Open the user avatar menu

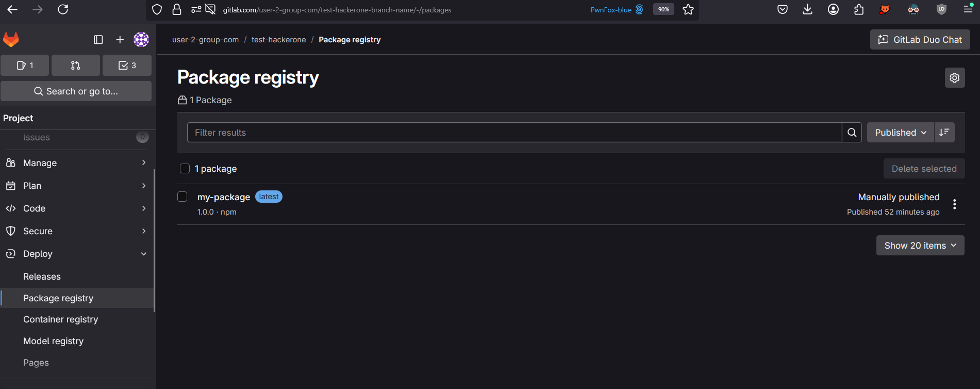pyautogui.click(x=141, y=40)
